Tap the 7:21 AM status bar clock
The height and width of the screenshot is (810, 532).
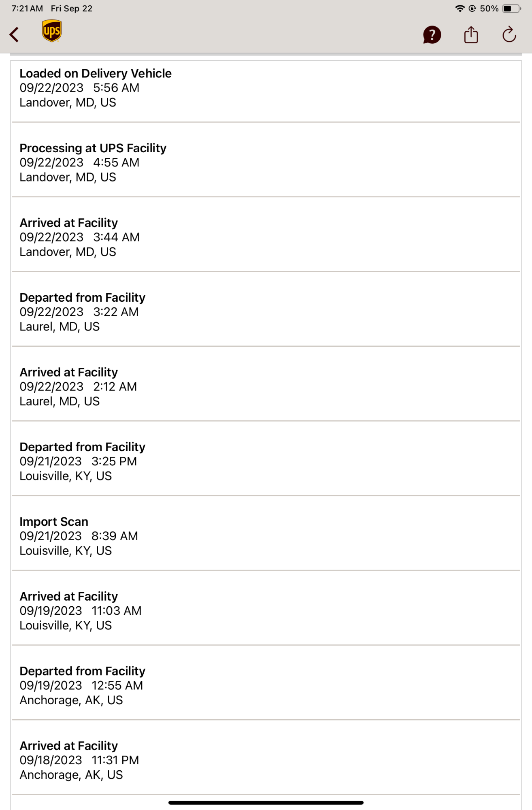pyautogui.click(x=27, y=9)
